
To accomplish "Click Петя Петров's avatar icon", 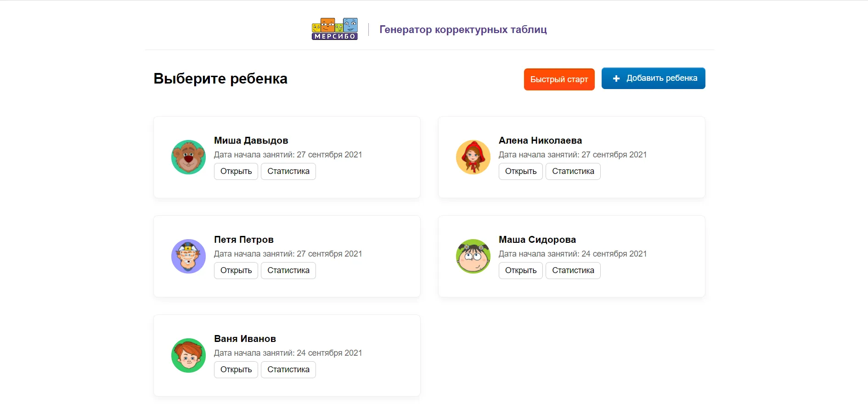I will pos(188,256).
